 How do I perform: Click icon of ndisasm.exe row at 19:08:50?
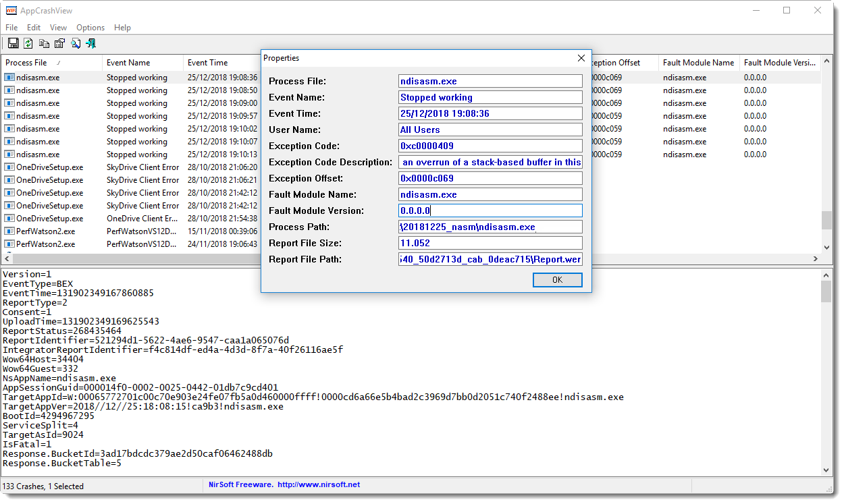(x=9, y=90)
